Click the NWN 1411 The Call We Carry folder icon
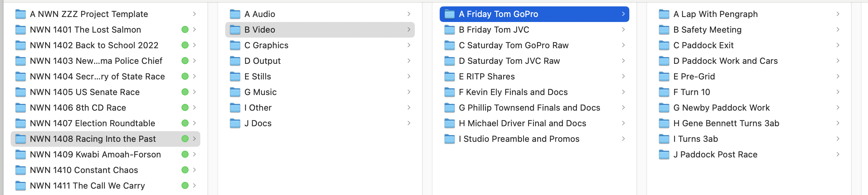 [x=21, y=186]
